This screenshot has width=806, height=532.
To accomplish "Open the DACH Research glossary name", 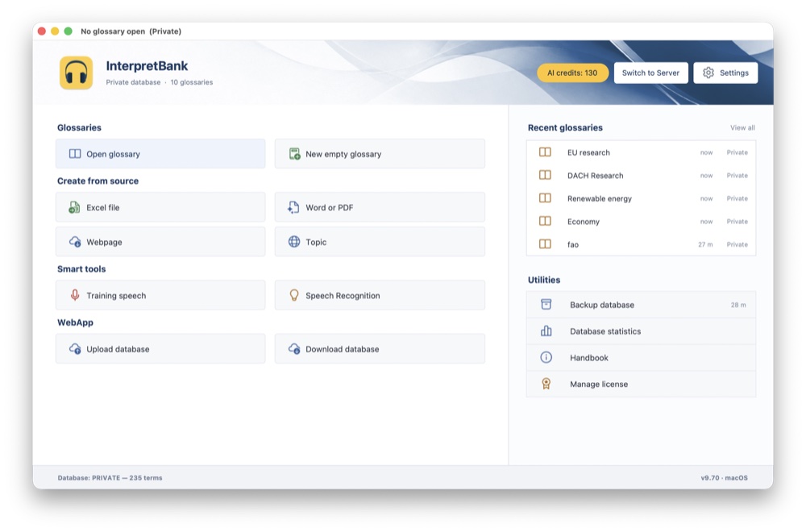I will pyautogui.click(x=596, y=175).
